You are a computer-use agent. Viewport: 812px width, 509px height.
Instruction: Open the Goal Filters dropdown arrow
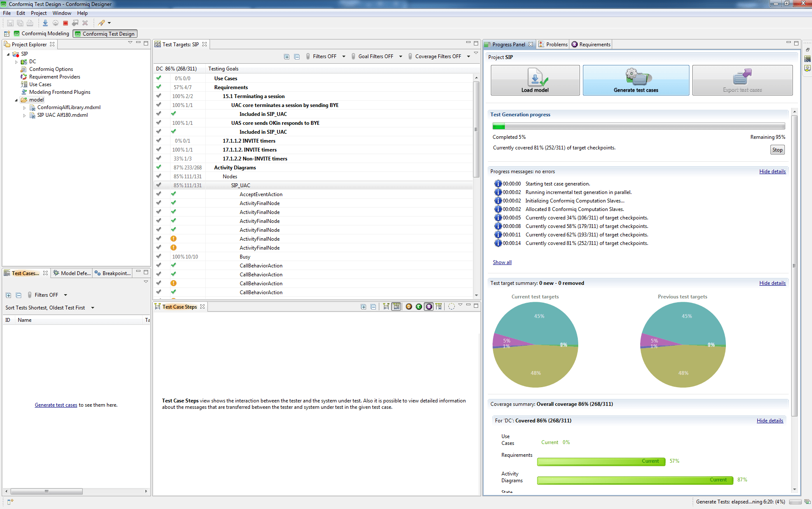pos(400,56)
